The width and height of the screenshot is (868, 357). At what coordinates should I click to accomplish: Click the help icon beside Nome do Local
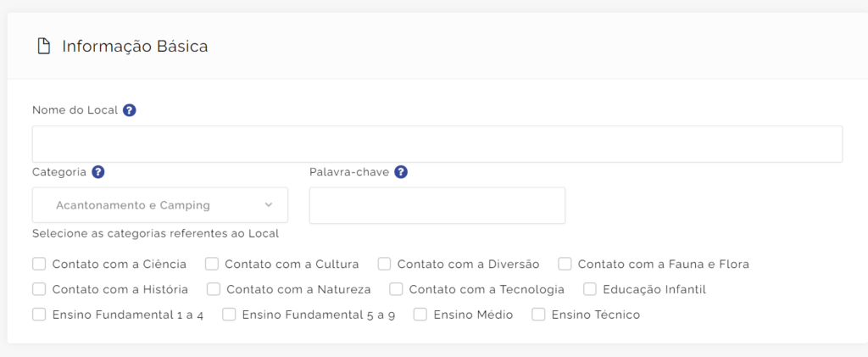point(130,110)
